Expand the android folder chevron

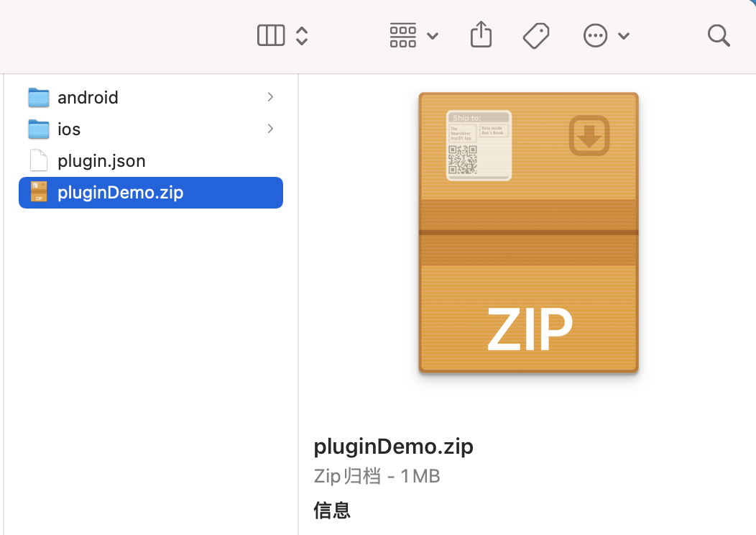(x=270, y=97)
